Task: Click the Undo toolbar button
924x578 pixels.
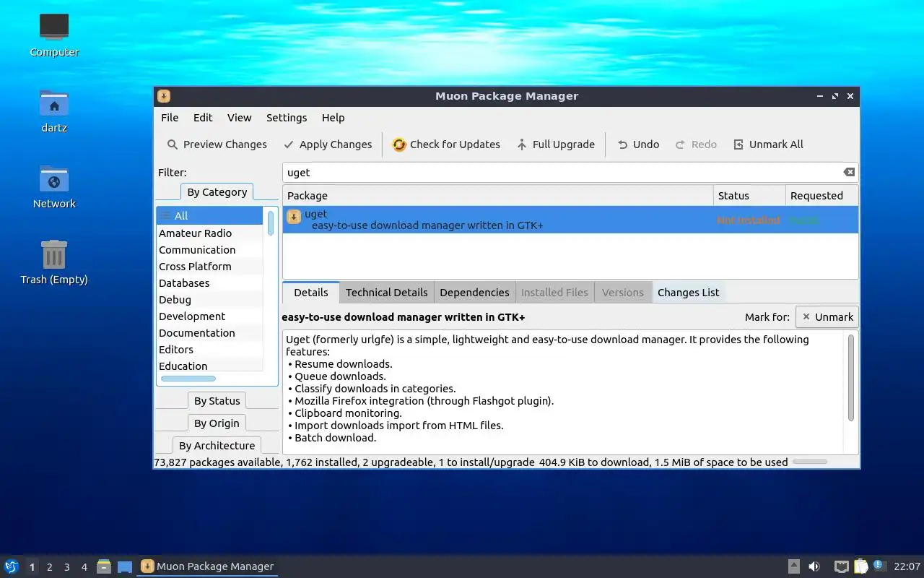Action: click(x=638, y=144)
